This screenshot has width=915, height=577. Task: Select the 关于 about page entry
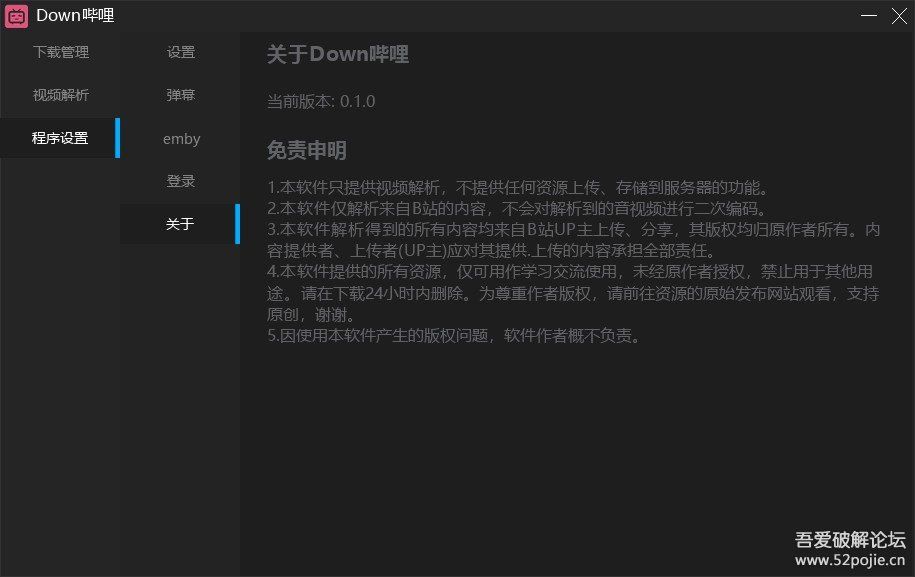coord(180,224)
